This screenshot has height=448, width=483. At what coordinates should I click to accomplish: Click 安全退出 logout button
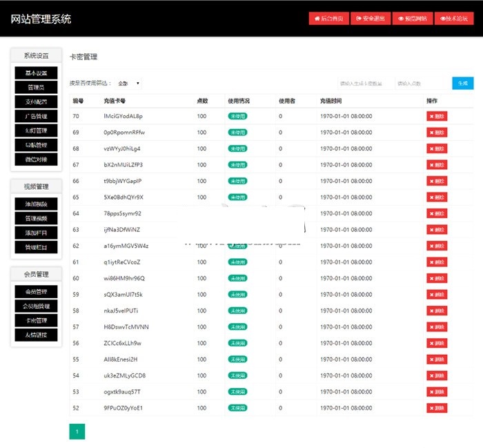[x=371, y=19]
